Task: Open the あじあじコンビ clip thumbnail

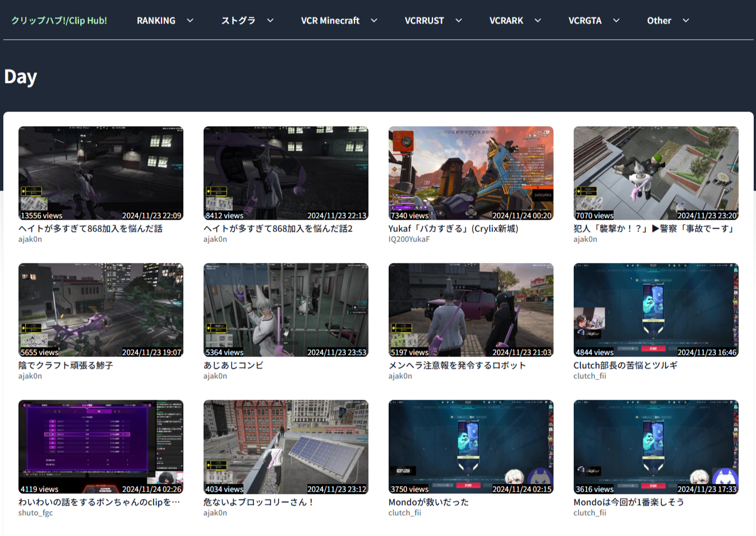Action: pos(286,309)
